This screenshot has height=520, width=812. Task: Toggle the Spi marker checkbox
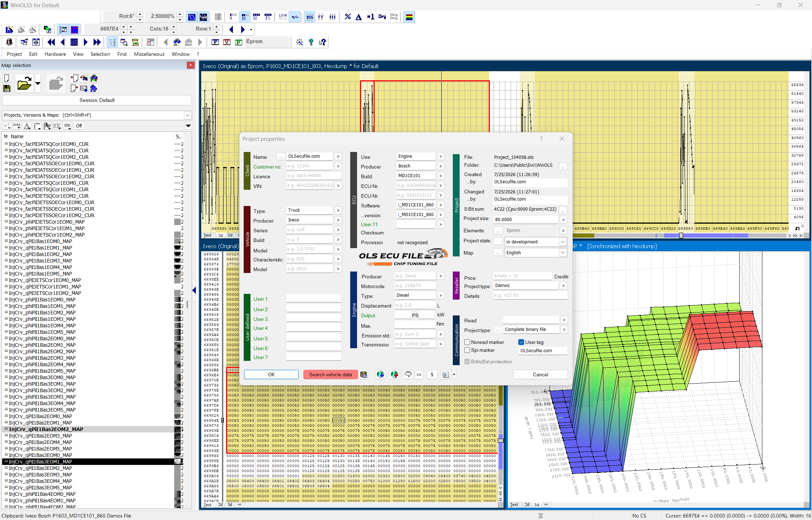[467, 350]
